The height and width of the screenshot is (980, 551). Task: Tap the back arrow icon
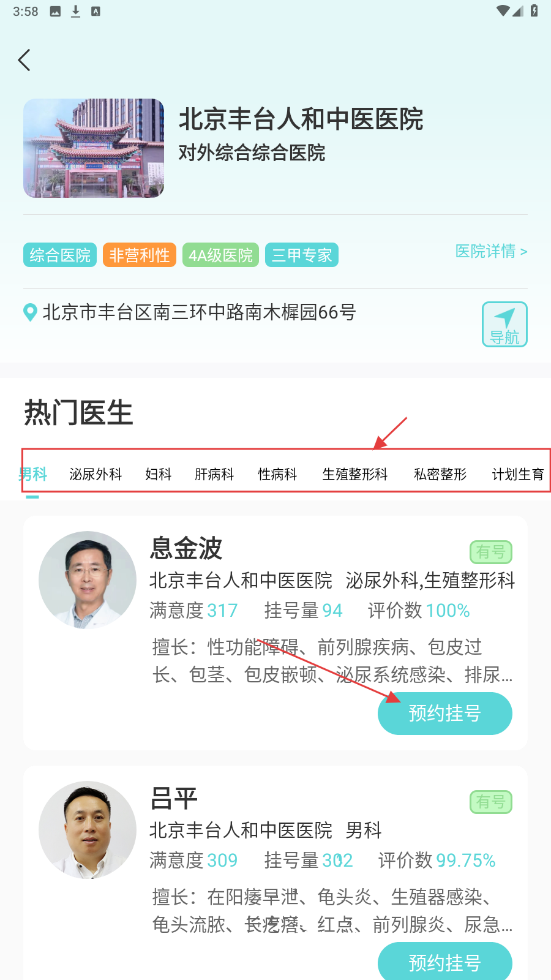24,60
